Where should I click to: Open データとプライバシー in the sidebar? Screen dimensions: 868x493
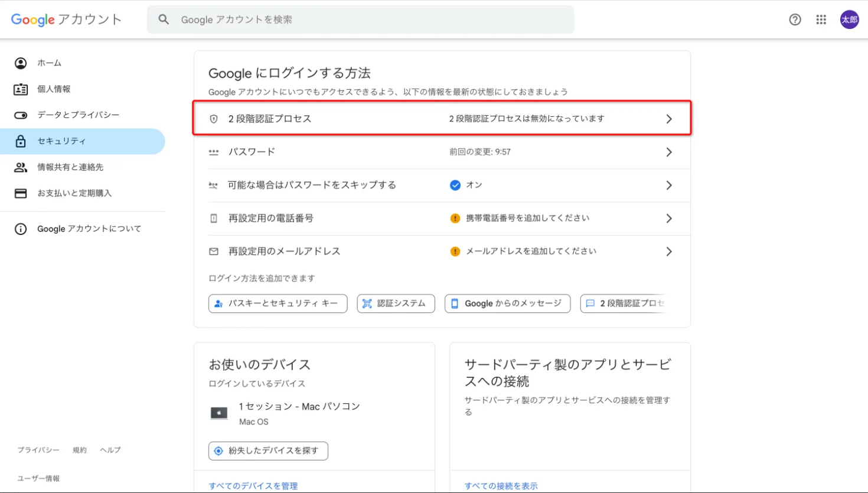(83, 115)
